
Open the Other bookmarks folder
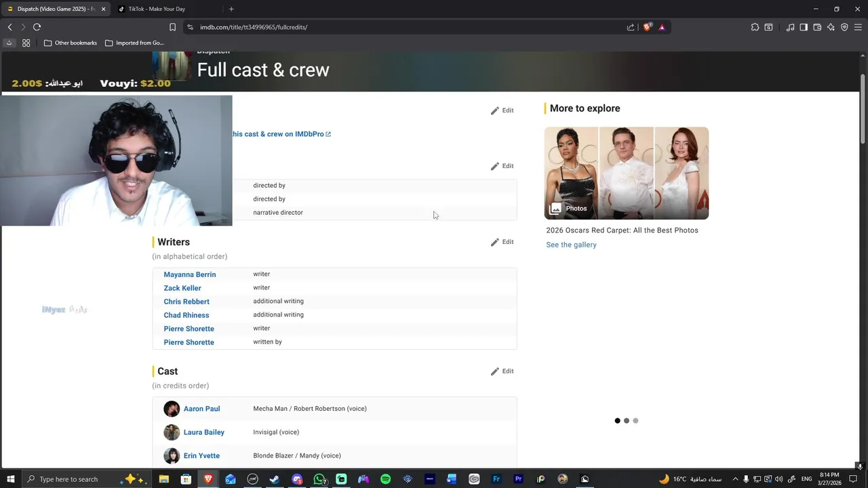coord(71,43)
